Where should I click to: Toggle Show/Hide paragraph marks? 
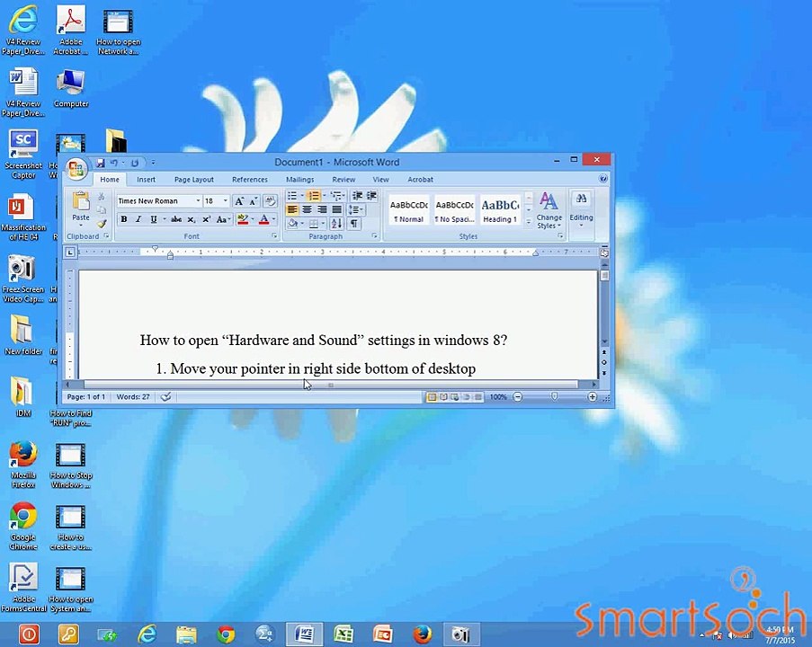pos(353,224)
